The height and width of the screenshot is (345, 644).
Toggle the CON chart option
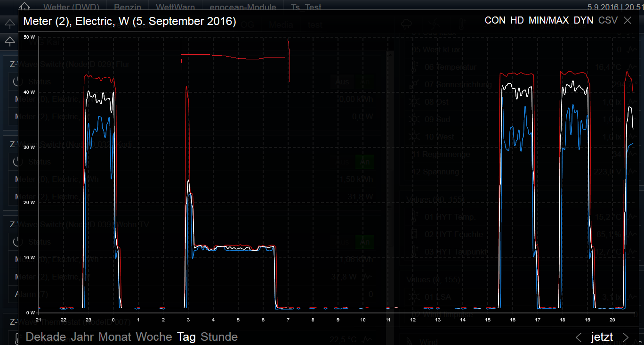click(495, 20)
